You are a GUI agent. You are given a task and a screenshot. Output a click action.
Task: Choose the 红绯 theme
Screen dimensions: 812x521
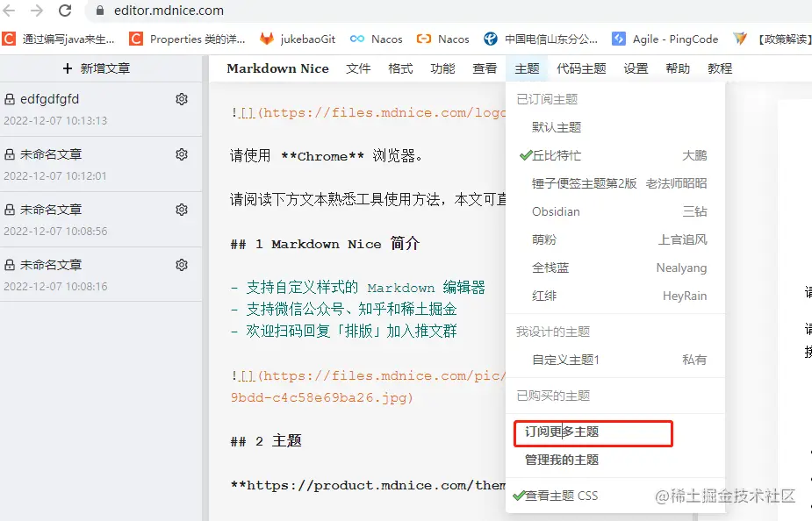[615, 296]
